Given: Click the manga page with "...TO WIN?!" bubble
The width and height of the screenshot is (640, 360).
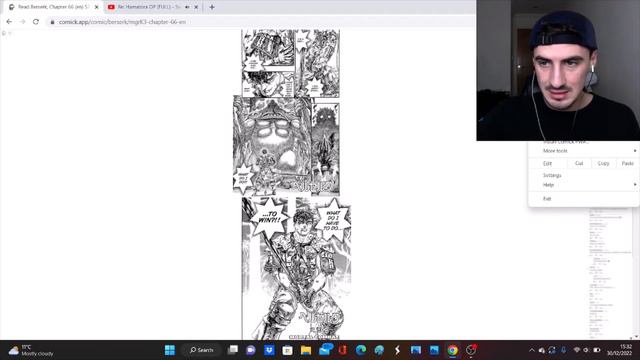Looking at the screenshot, I should (x=296, y=268).
